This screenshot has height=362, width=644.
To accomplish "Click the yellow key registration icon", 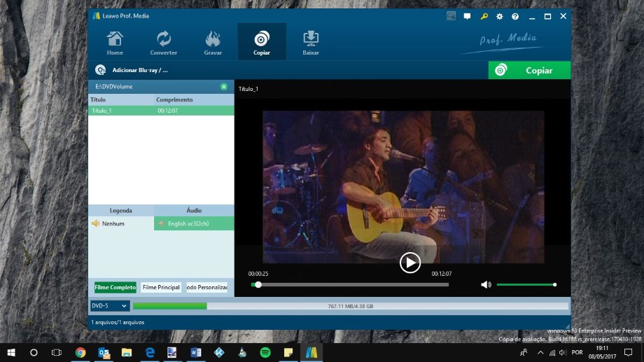I will coord(483,16).
